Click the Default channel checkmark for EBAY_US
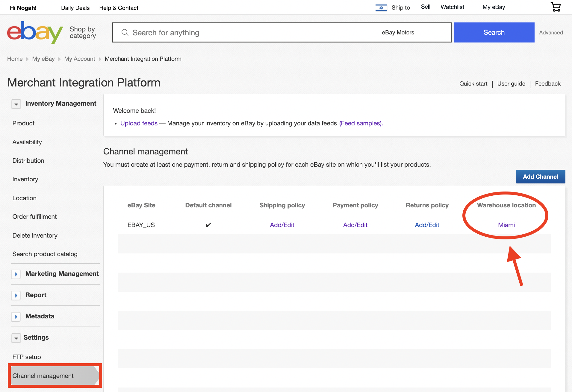The height and width of the screenshot is (392, 572). pos(208,225)
